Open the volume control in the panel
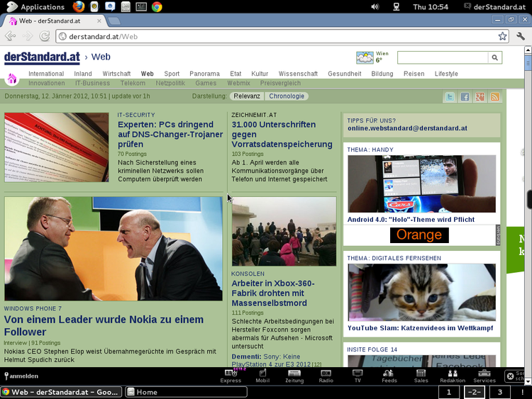 375,6
